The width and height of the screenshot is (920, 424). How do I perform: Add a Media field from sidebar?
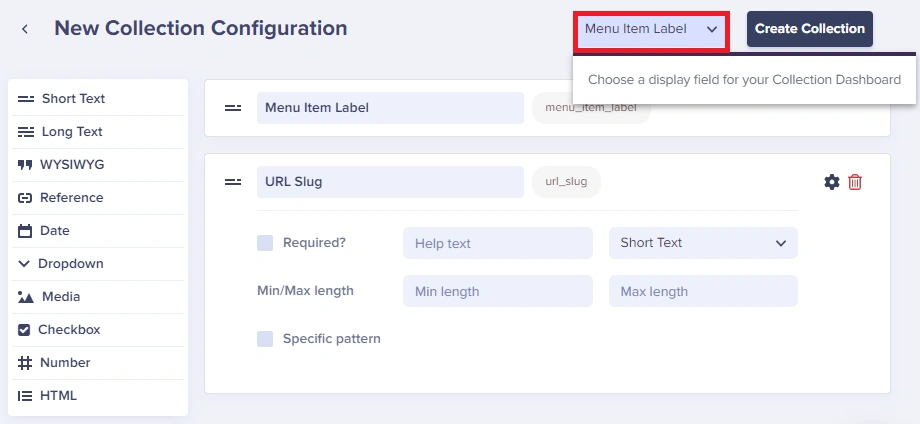(98, 297)
